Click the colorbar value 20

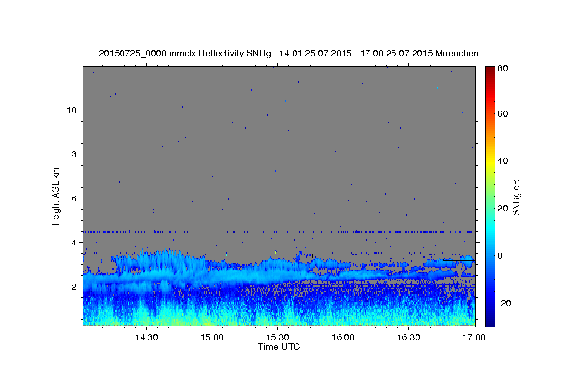pyautogui.click(x=503, y=208)
